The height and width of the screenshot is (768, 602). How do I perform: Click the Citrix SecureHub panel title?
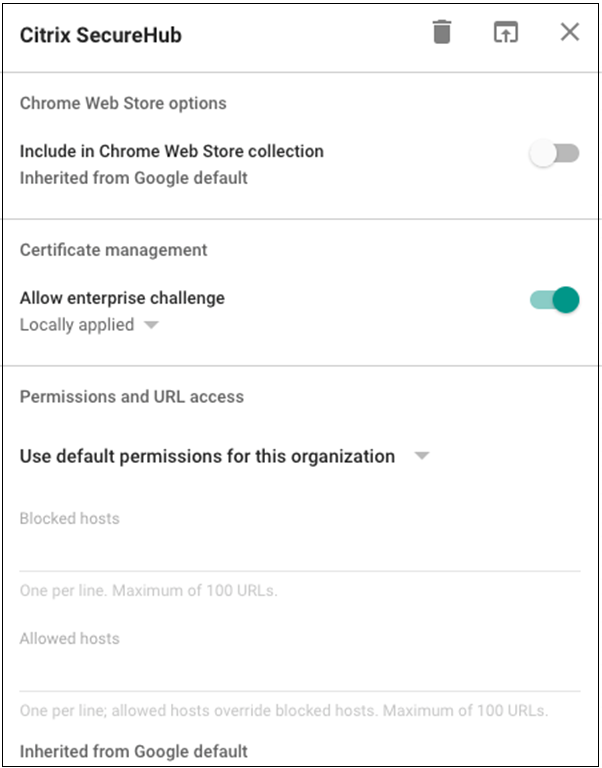coord(101,36)
